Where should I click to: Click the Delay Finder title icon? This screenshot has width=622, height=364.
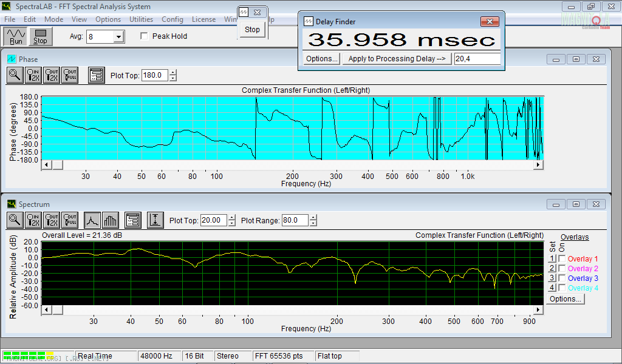point(308,22)
